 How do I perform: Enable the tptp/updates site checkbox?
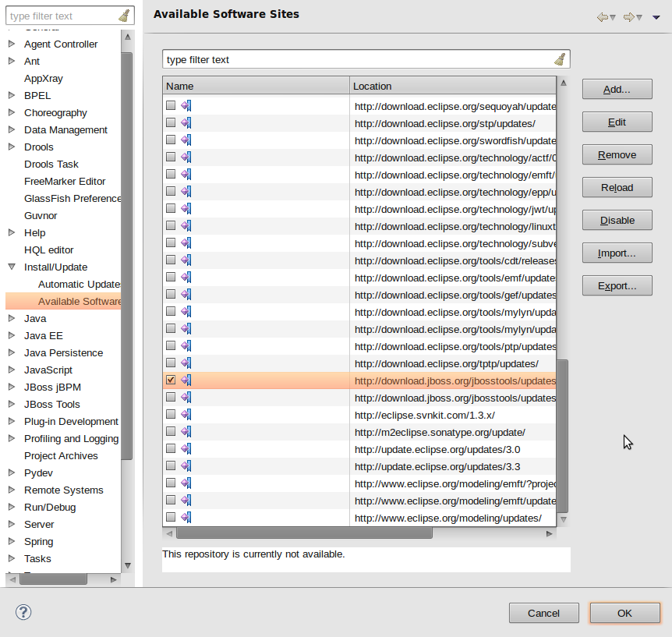click(x=171, y=363)
